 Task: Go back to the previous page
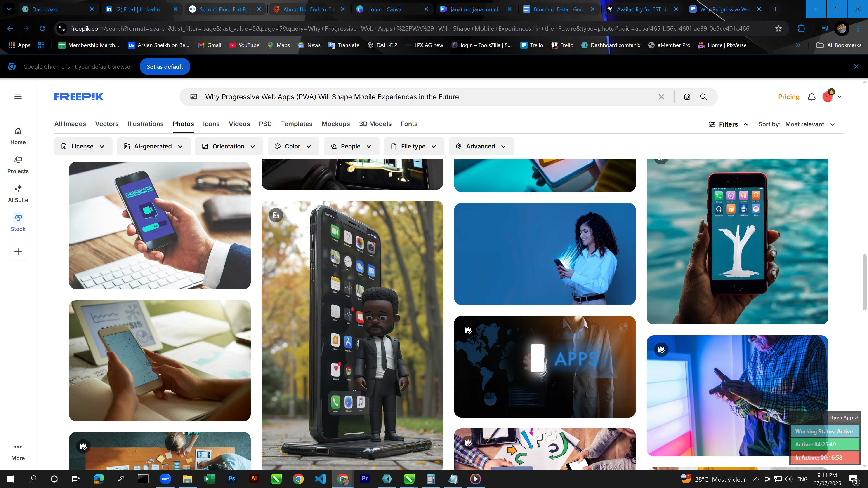click(x=10, y=29)
